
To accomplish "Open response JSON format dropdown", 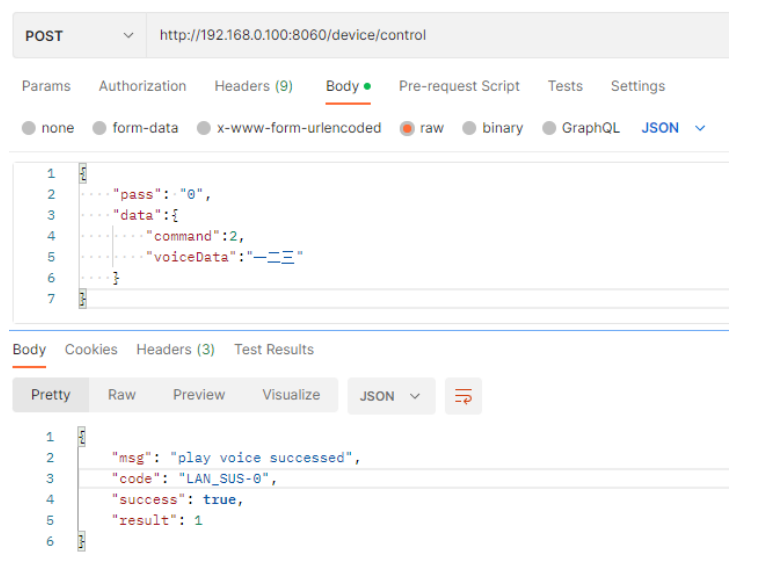I will (x=391, y=396).
